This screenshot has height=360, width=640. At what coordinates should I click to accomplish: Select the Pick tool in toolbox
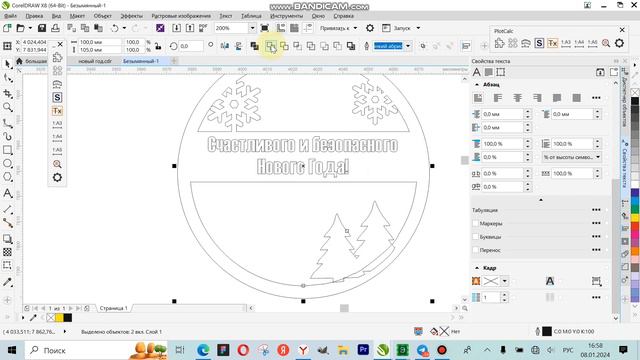click(7, 64)
